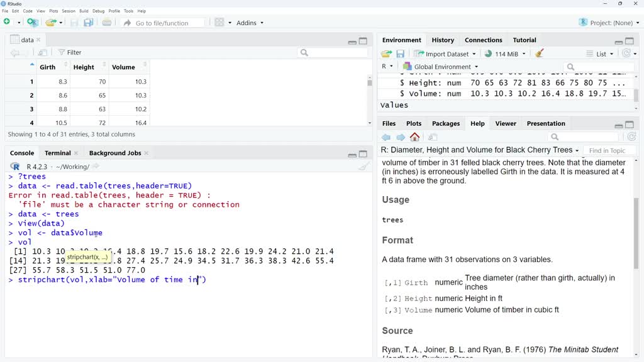Open the R language dropdown in Environment
The image size is (644, 362).
[387, 67]
